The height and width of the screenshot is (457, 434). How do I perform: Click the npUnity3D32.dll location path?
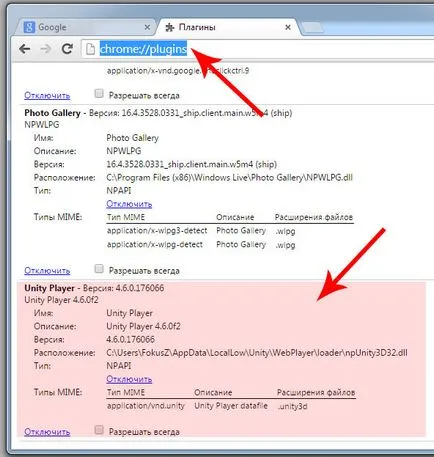click(x=257, y=353)
